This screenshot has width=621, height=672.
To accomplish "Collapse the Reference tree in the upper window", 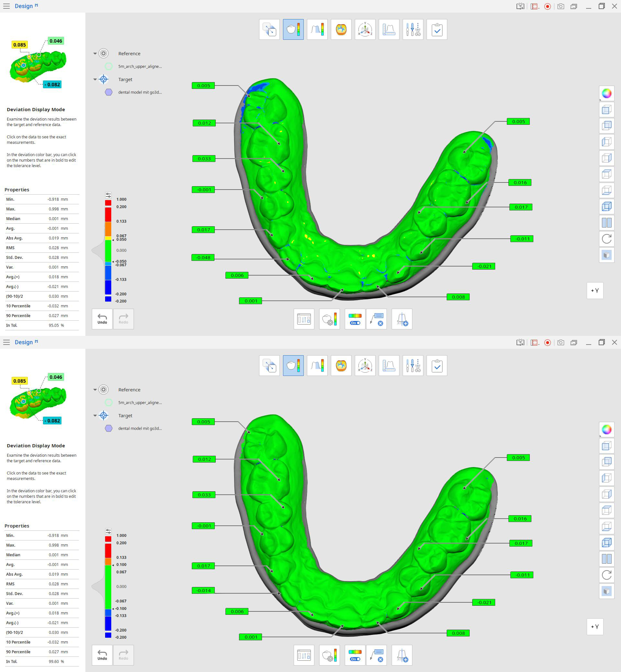I will 95,54.
